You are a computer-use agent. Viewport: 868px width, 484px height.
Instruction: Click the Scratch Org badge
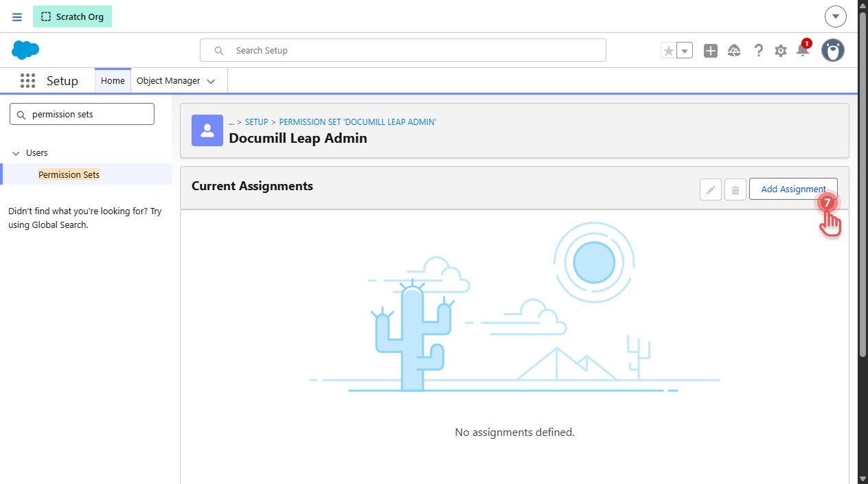coord(72,16)
